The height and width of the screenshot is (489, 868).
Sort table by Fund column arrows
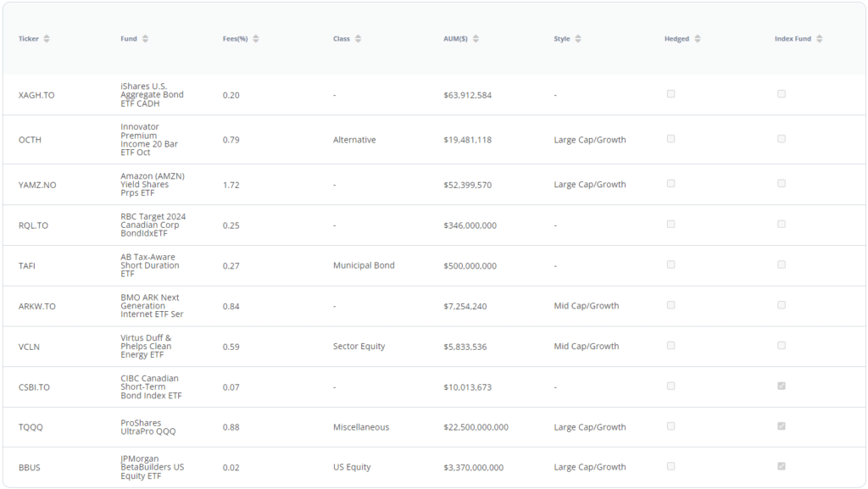pyautogui.click(x=145, y=39)
